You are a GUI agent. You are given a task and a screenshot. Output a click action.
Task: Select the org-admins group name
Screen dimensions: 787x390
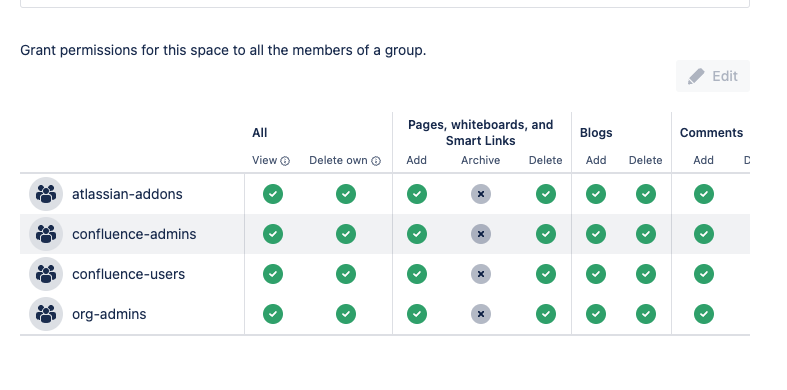(x=109, y=314)
